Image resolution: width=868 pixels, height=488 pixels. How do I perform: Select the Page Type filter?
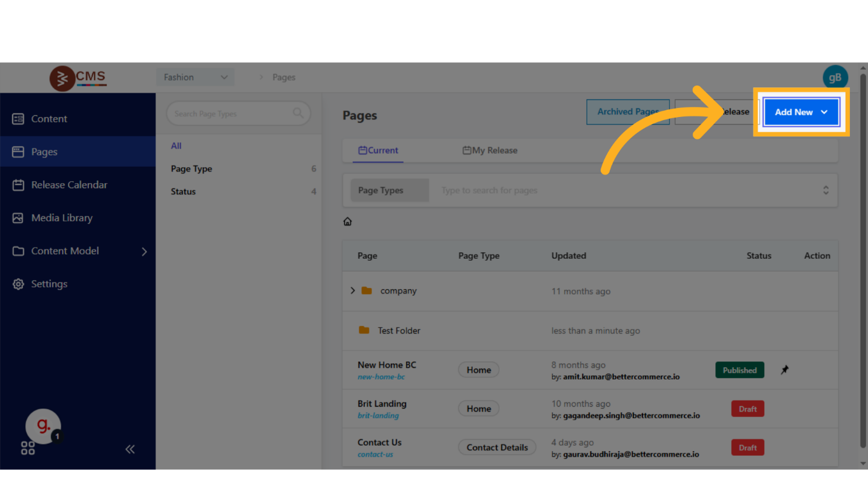click(x=192, y=169)
